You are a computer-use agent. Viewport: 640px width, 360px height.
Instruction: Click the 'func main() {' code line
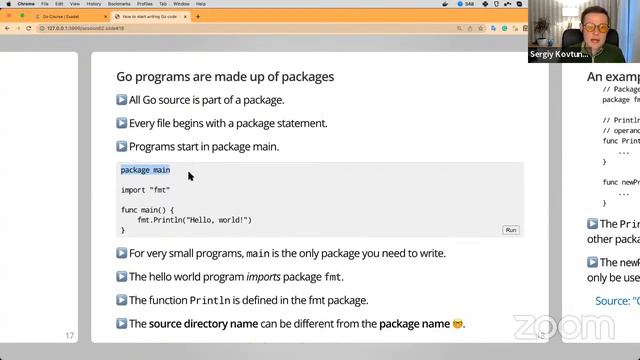(147, 210)
